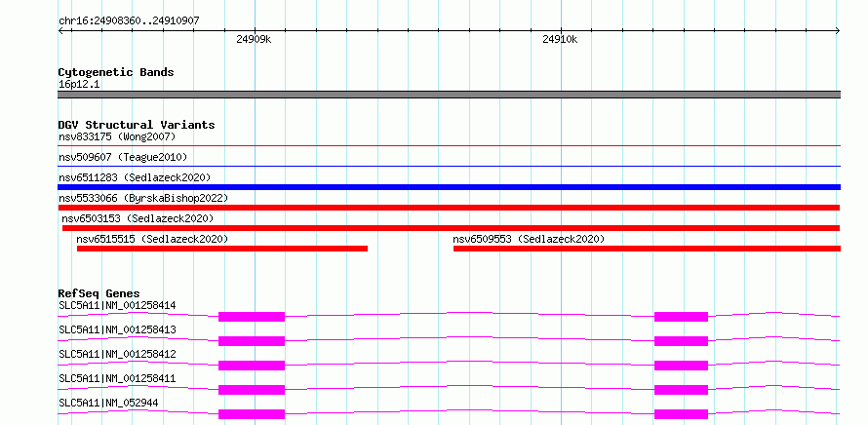
Task: Click the 16p12.1 band label
Action: (x=79, y=85)
